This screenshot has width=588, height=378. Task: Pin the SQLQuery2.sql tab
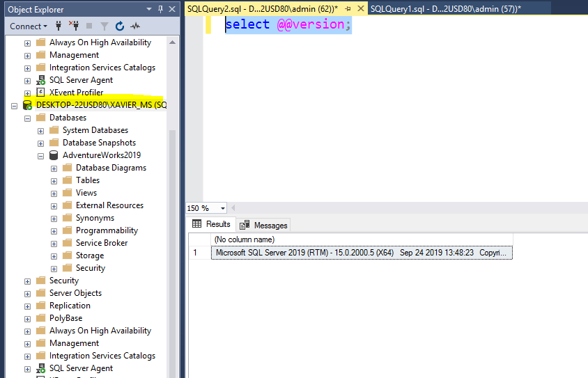pos(348,8)
